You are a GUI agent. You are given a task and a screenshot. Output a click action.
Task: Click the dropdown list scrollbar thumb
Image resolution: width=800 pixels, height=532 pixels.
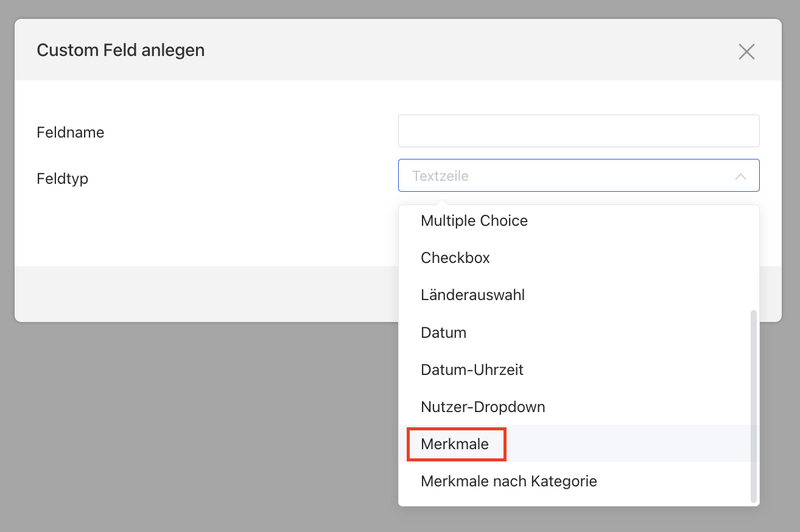pos(754,405)
